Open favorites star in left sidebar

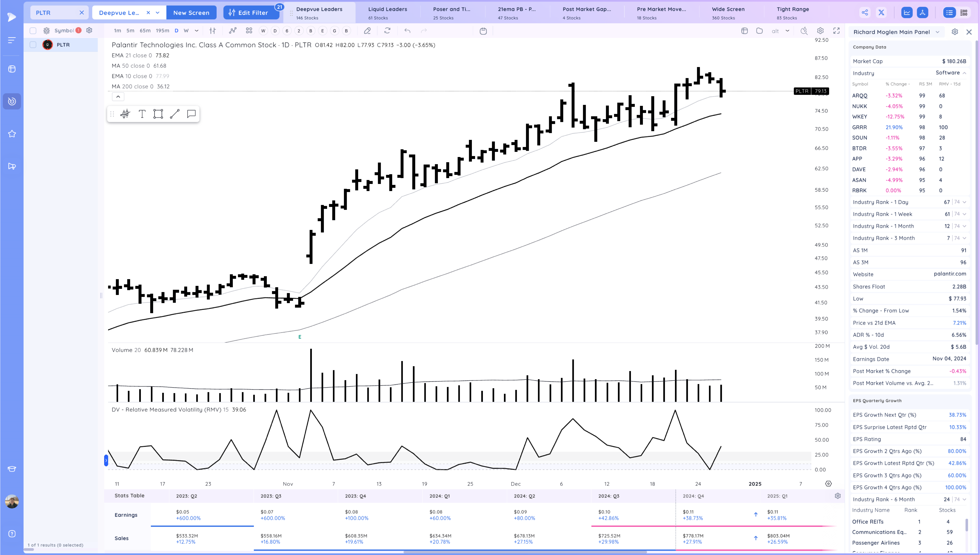[x=12, y=134]
